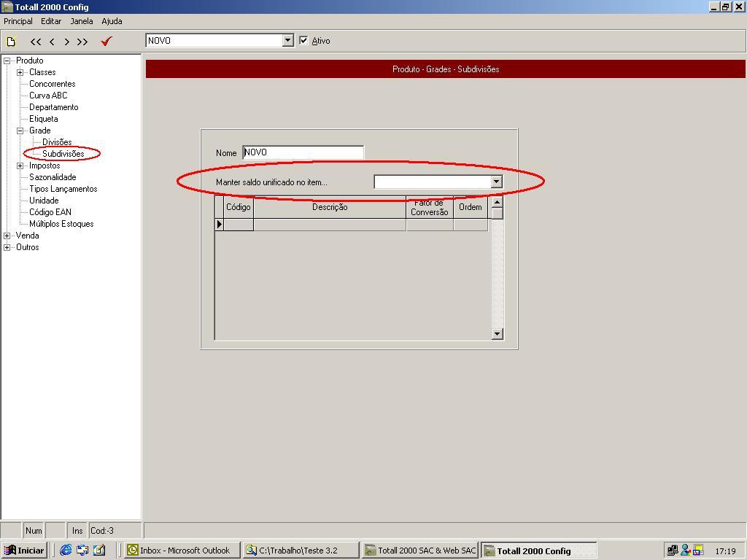
Task: Click the yellow monitor tray icon
Action: click(698, 551)
